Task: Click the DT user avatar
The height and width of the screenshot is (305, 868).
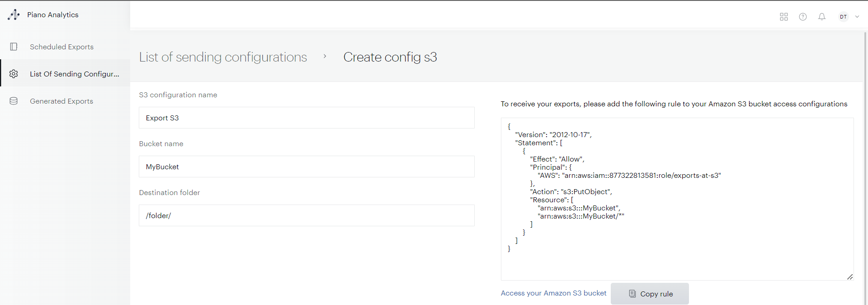Action: [843, 17]
